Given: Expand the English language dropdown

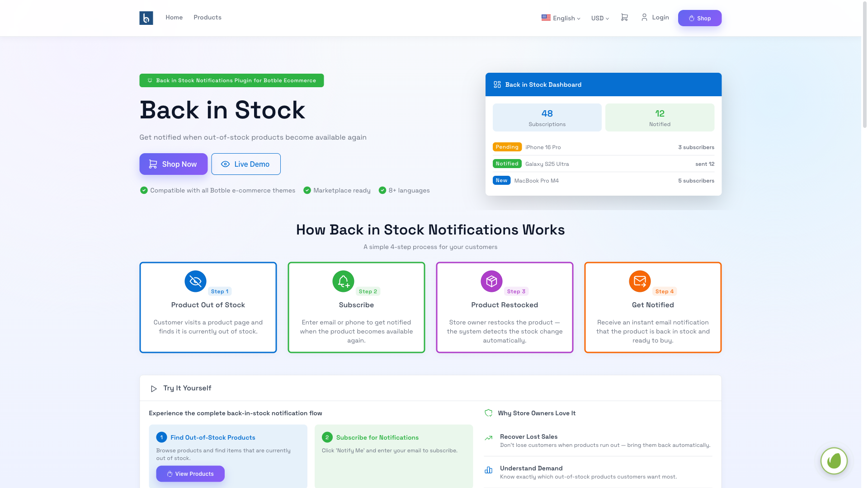Looking at the screenshot, I should [x=561, y=18].
